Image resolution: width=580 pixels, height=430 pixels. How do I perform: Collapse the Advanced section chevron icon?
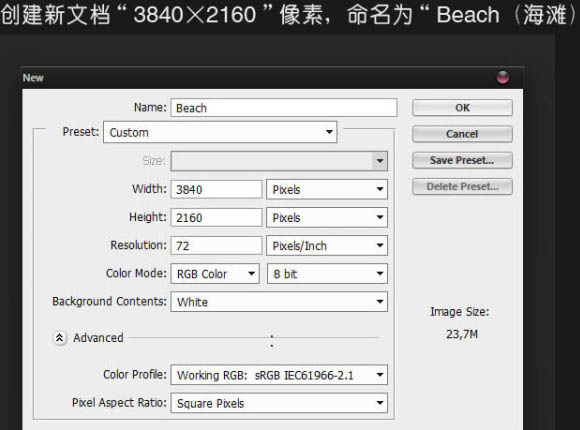coord(60,337)
